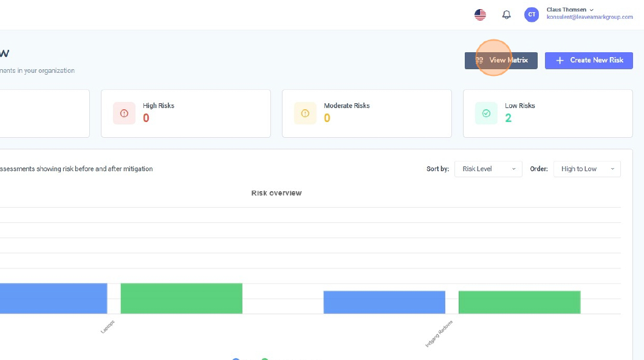
Task: Open the US flag language selector
Action: 480,15
